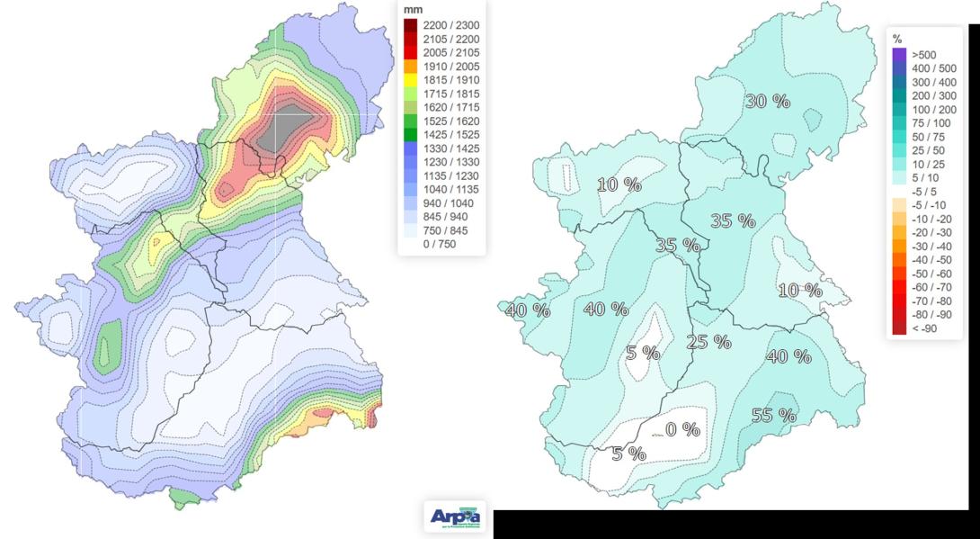Select the 25 % label in the map center
The width and height of the screenshot is (980, 539).
[x=708, y=342]
